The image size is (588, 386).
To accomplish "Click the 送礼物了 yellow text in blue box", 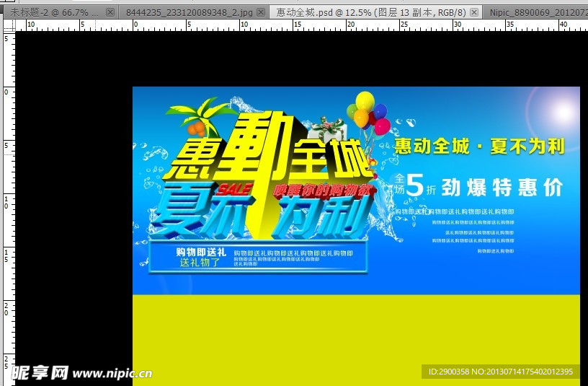I will [x=200, y=262].
